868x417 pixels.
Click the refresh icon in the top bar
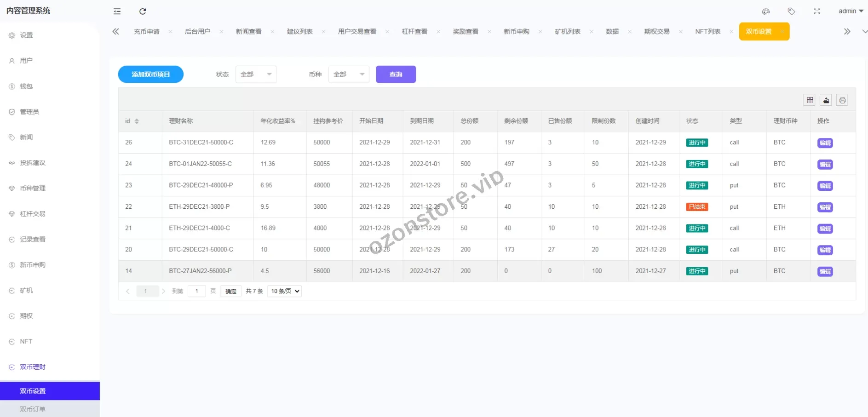[x=143, y=11]
